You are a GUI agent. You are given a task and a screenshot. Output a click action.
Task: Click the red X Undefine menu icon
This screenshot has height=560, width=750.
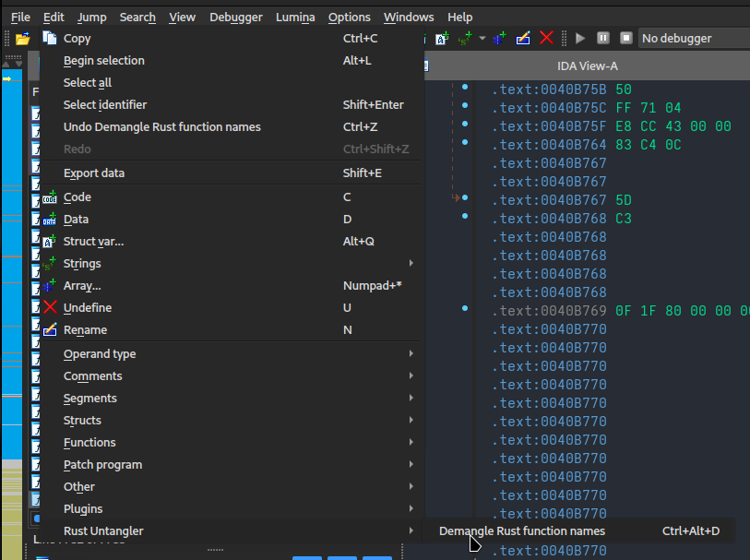[x=50, y=307]
